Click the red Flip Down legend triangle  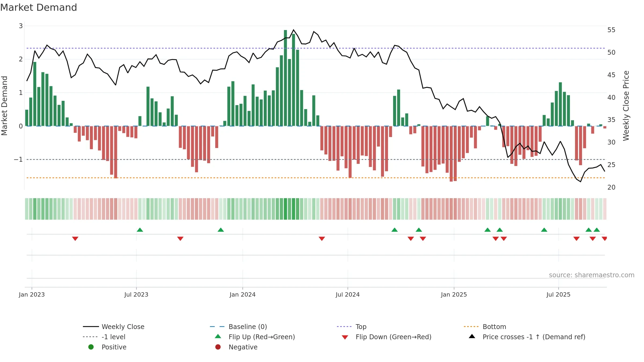tap(345, 337)
